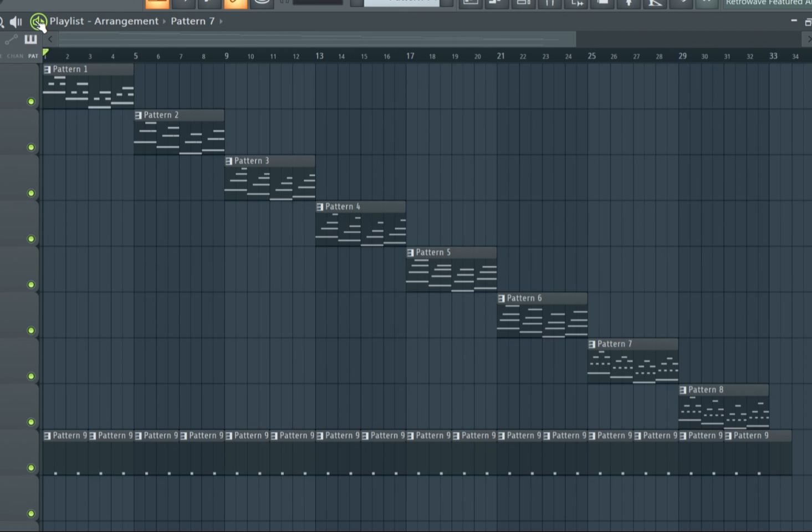Open the Pattern 5 clip menu icon
This screenshot has width=812, height=532.
click(x=411, y=252)
